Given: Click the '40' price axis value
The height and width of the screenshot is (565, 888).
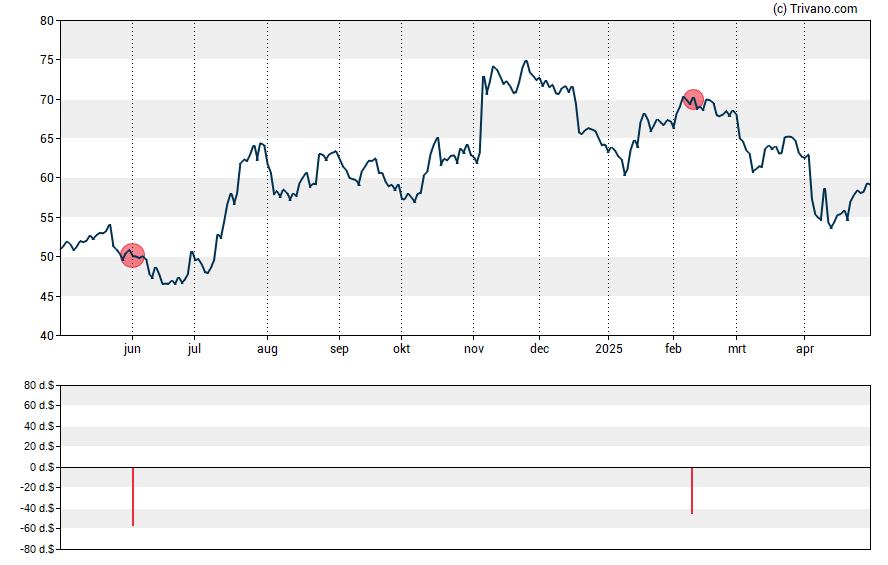Looking at the screenshot, I should click(47, 336).
